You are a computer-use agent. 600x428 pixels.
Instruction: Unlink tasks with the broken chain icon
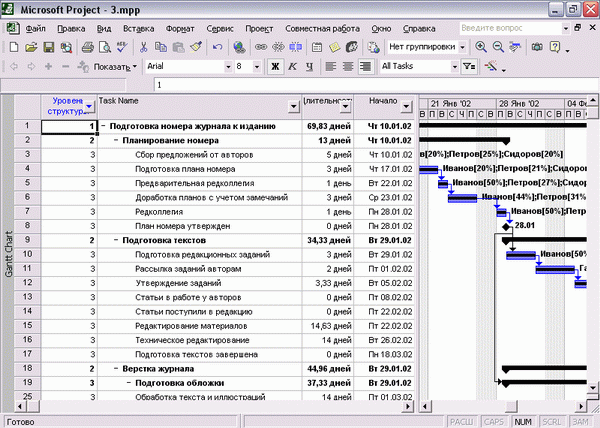tap(278, 47)
